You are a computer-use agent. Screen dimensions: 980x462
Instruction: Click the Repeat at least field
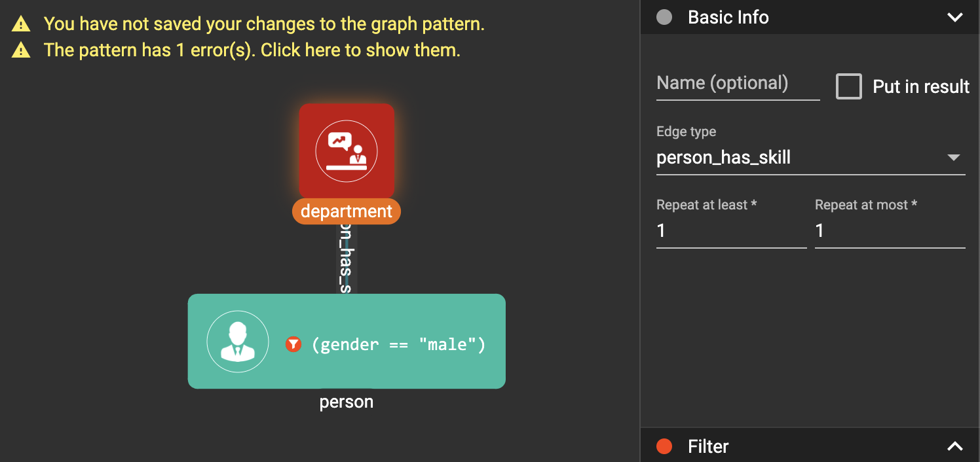pos(731,231)
